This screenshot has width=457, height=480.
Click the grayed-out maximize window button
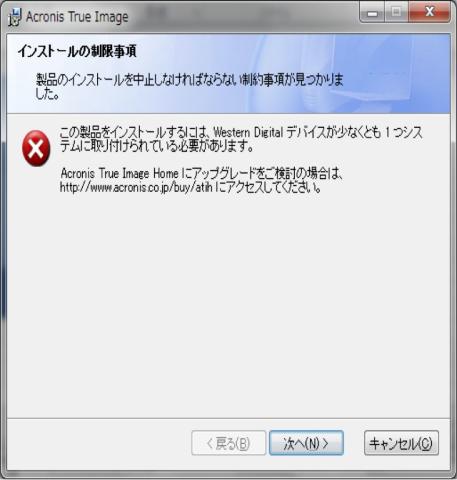396,13
